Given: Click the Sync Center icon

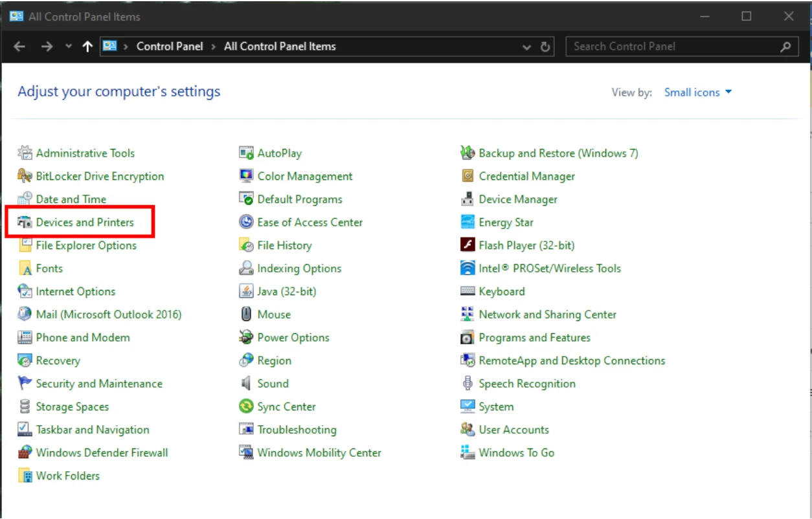Looking at the screenshot, I should tap(246, 406).
